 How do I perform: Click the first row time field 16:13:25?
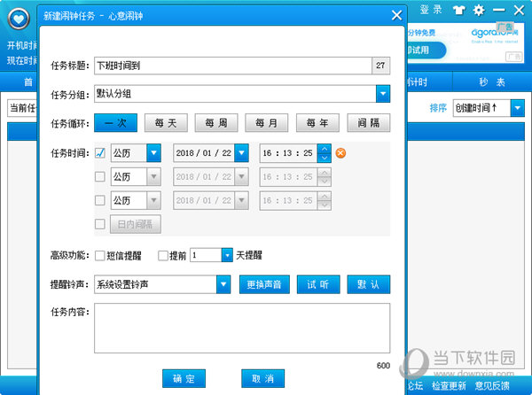[x=288, y=153]
